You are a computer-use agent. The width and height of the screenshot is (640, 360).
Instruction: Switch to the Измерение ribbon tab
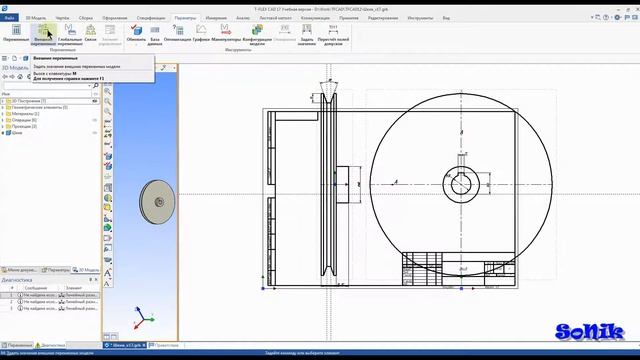point(216,18)
